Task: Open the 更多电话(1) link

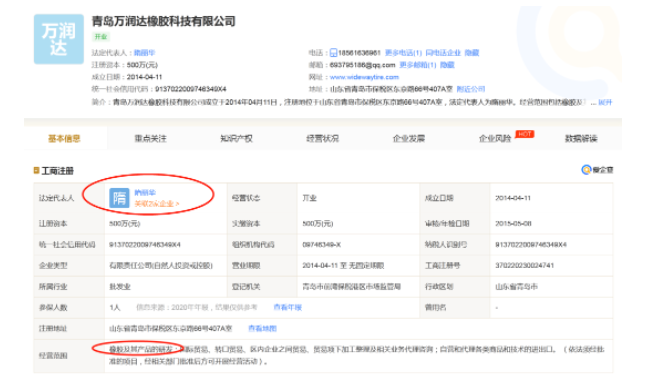Action: click(403, 53)
